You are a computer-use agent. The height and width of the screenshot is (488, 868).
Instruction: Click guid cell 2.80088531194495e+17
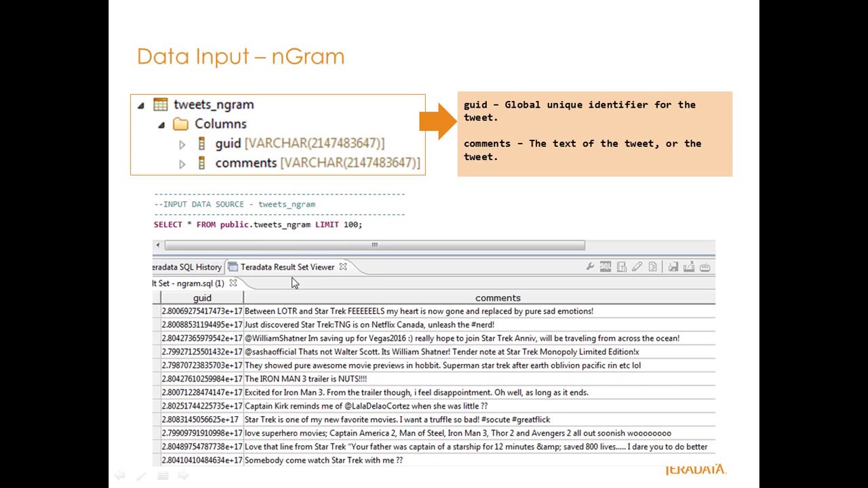tap(202, 325)
